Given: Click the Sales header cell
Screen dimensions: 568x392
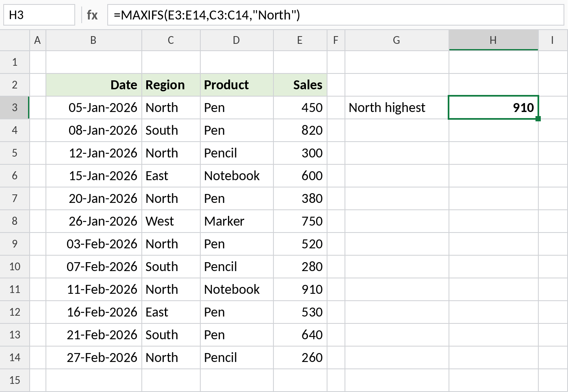Looking at the screenshot, I should (x=300, y=85).
